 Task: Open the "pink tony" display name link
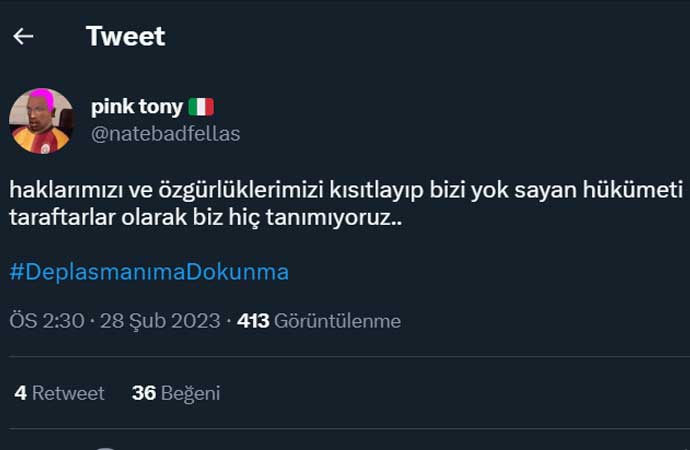click(x=137, y=107)
